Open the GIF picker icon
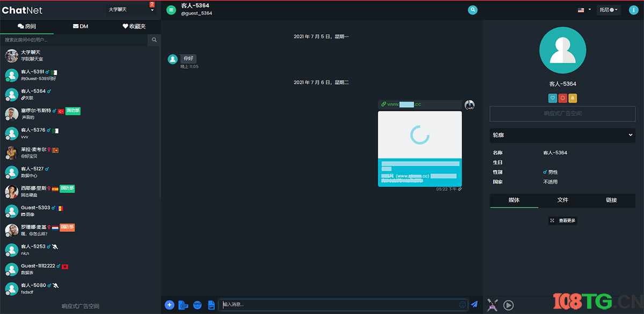This screenshot has height=314, width=644. [x=184, y=305]
